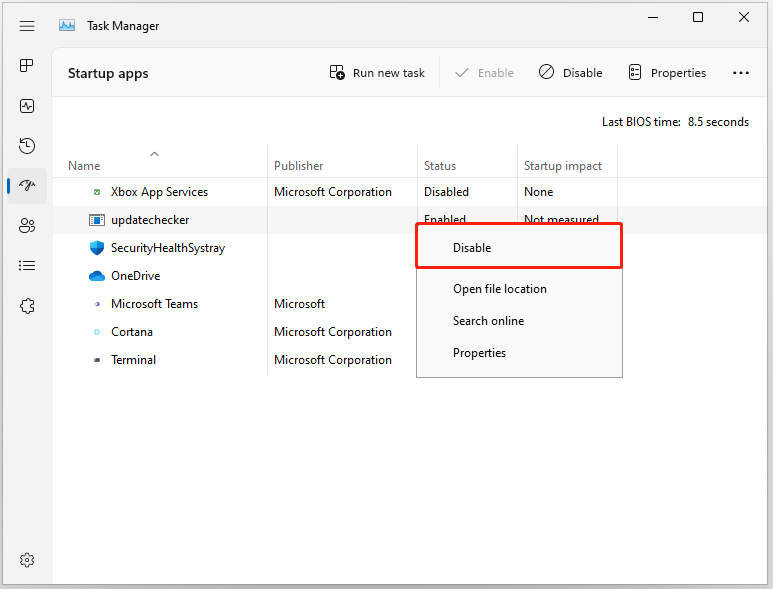
Task: Open the three-dot more options menu
Action: click(741, 73)
